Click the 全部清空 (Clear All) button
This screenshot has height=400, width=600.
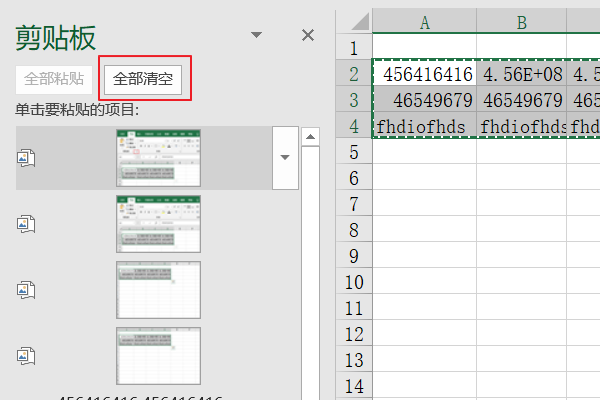point(143,80)
